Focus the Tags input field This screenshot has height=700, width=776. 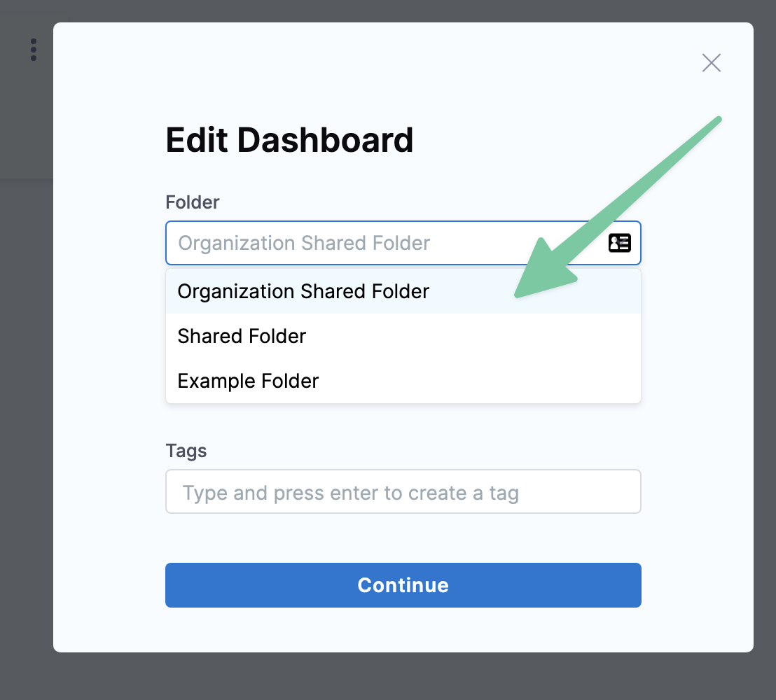[403, 492]
